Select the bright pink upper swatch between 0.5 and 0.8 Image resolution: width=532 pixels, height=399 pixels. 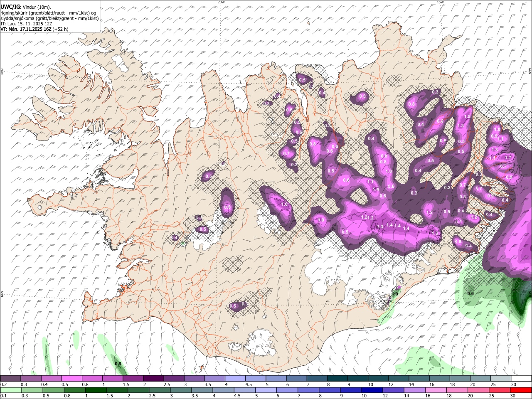pyautogui.click(x=71, y=379)
